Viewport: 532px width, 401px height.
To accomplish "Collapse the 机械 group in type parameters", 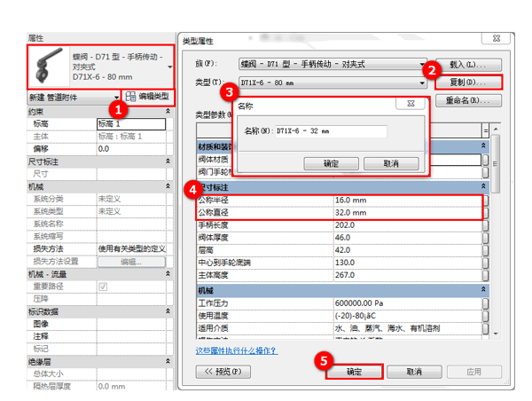I will [483, 292].
